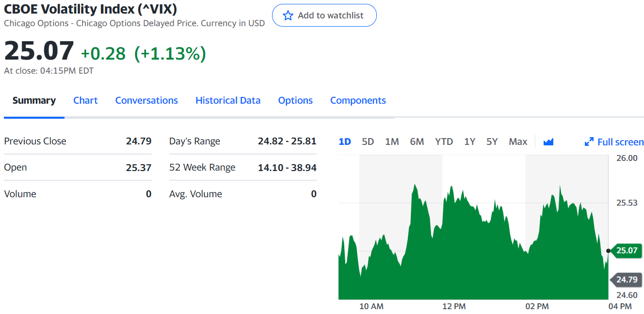Open the Conversations tab
Image resolution: width=644 pixels, height=314 pixels.
point(146,100)
